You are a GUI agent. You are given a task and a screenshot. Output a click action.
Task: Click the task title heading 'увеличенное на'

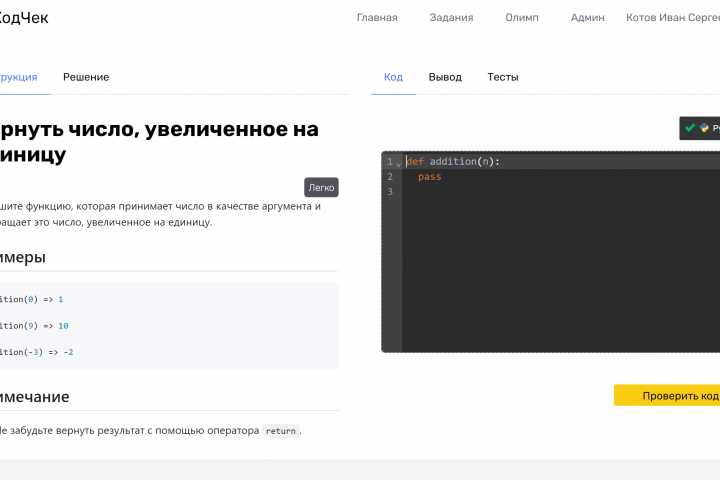[231, 130]
